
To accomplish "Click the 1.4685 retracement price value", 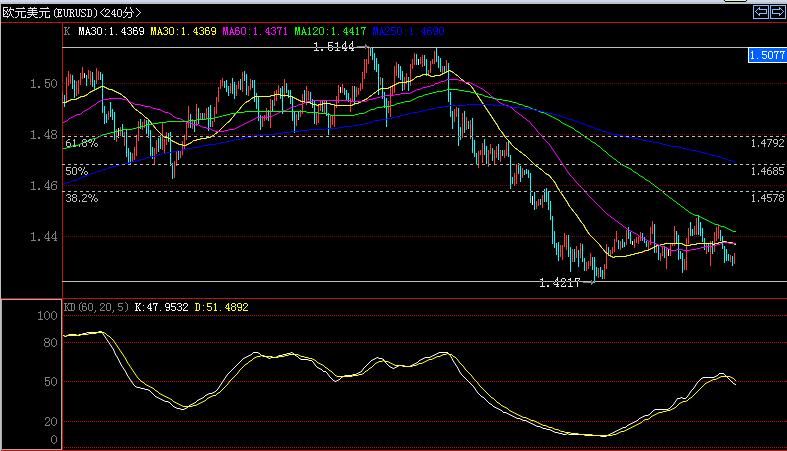I will tap(767, 171).
